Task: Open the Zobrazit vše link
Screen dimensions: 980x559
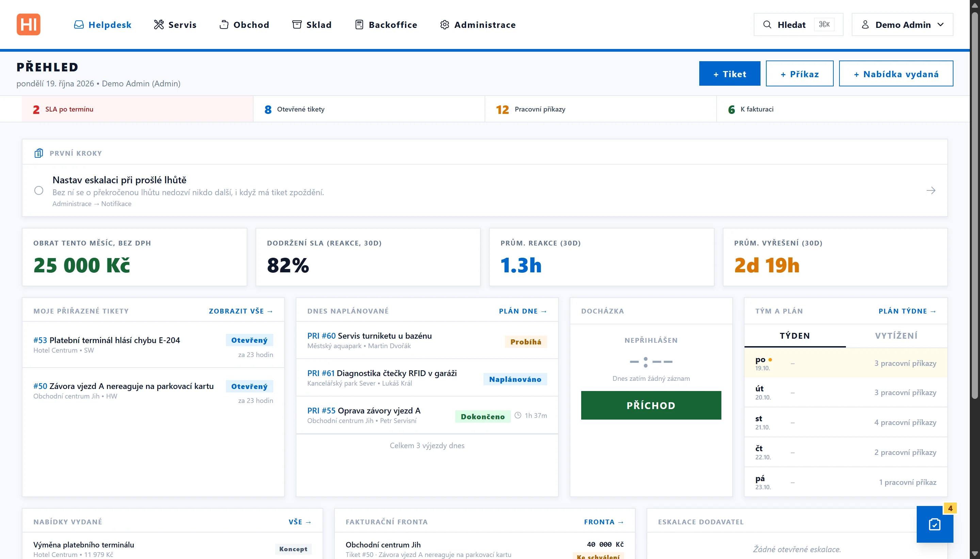Action: [x=241, y=311]
